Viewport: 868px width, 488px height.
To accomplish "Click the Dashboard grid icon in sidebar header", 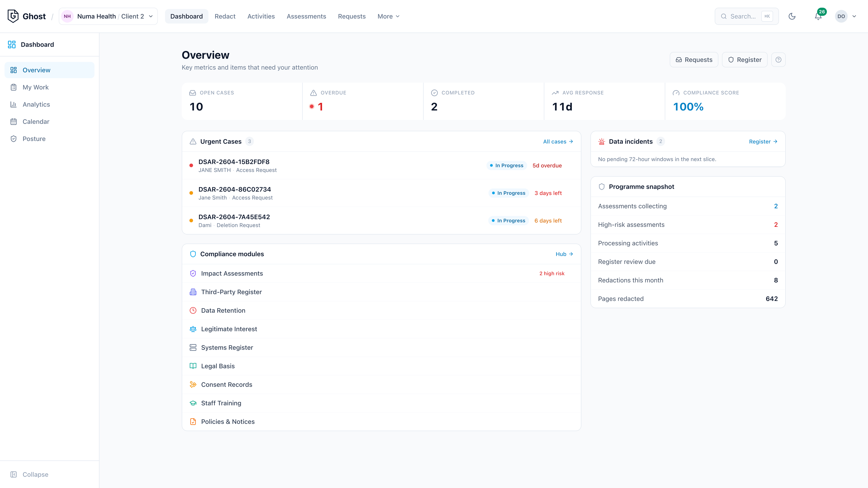I will click(x=12, y=45).
